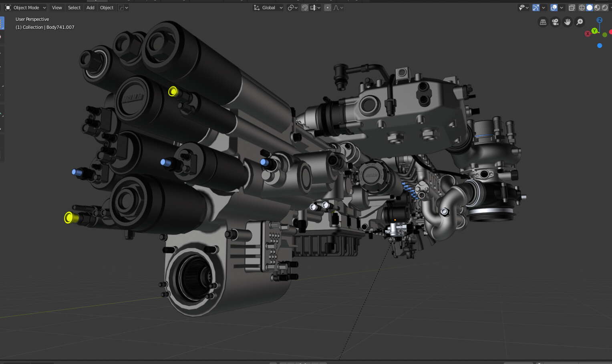Screen dimensions: 612x364
Task: Enable Rendered viewport shading mode
Action: (x=604, y=7)
